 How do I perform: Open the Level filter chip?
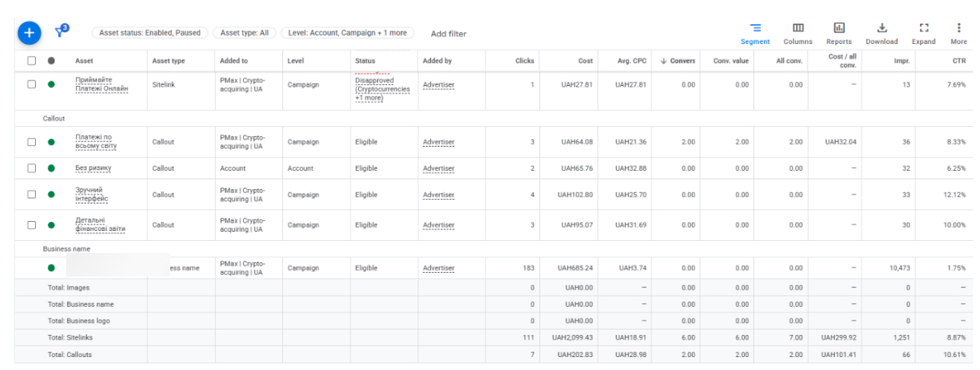point(347,33)
